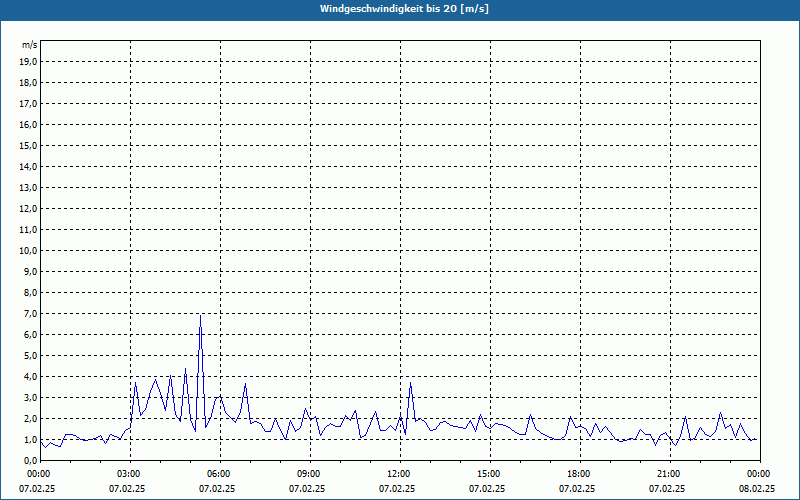Image resolution: width=800 pixels, height=500 pixels.
Task: Click the 13,0 y-axis value label
Action: [28, 187]
